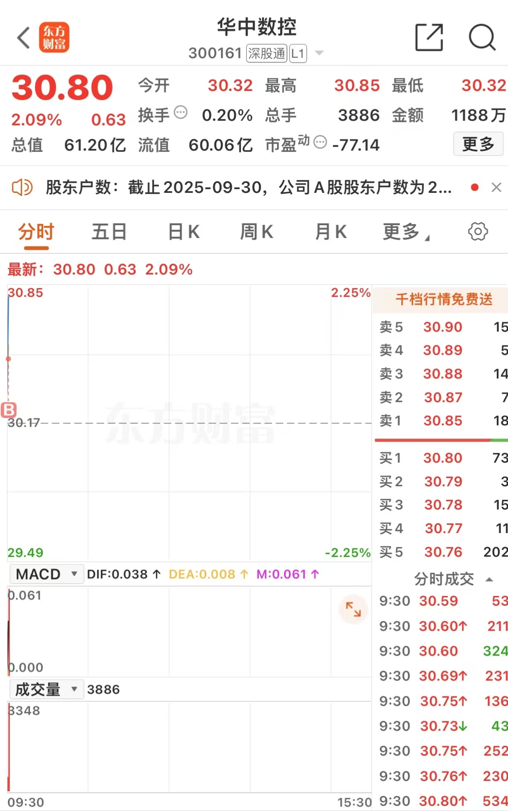Open chart settings gear icon
Image resolution: width=508 pixels, height=812 pixels.
(x=478, y=231)
